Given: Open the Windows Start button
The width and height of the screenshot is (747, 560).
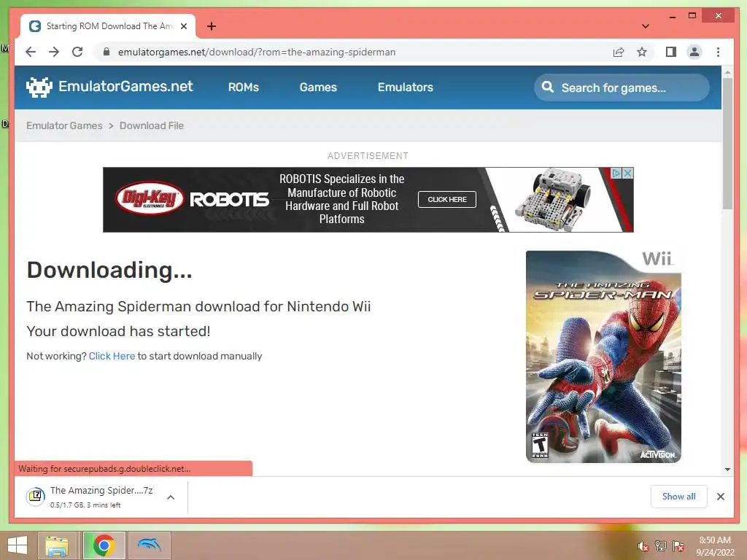Looking at the screenshot, I should (x=18, y=545).
